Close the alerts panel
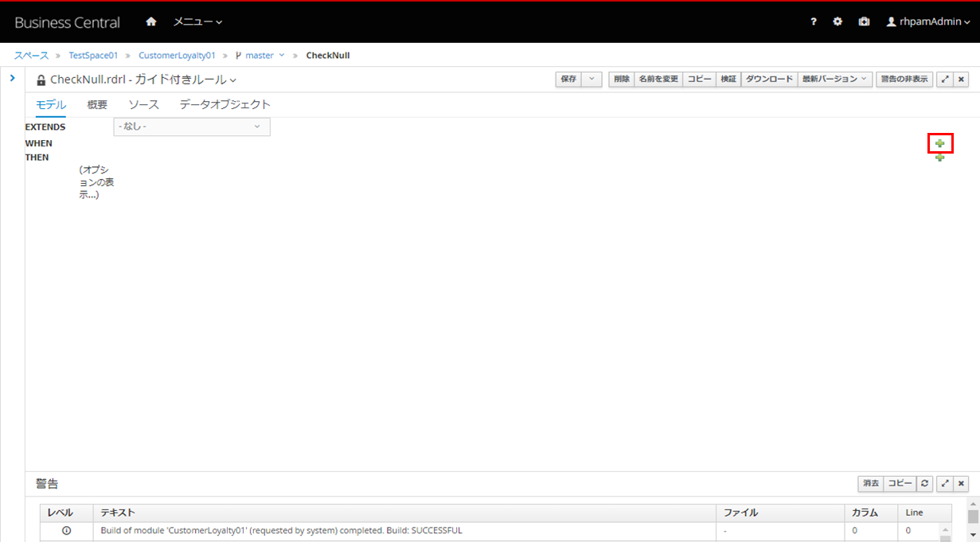 click(961, 483)
